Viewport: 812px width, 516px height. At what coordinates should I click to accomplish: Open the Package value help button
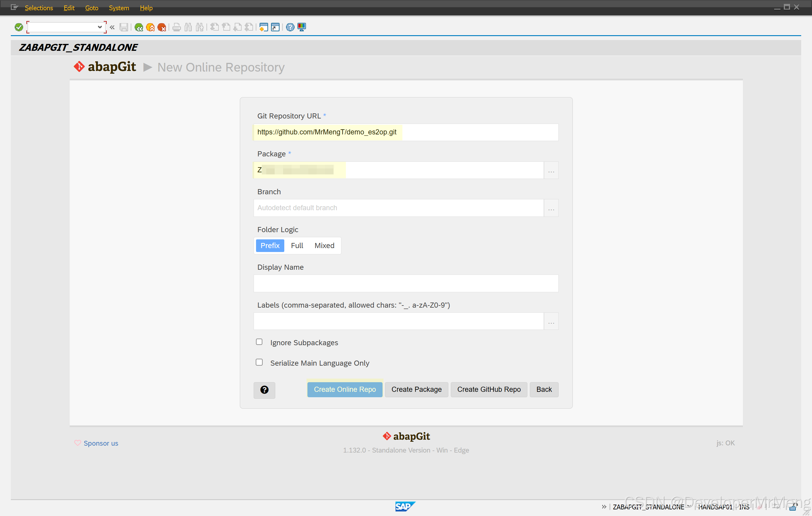pyautogui.click(x=551, y=170)
